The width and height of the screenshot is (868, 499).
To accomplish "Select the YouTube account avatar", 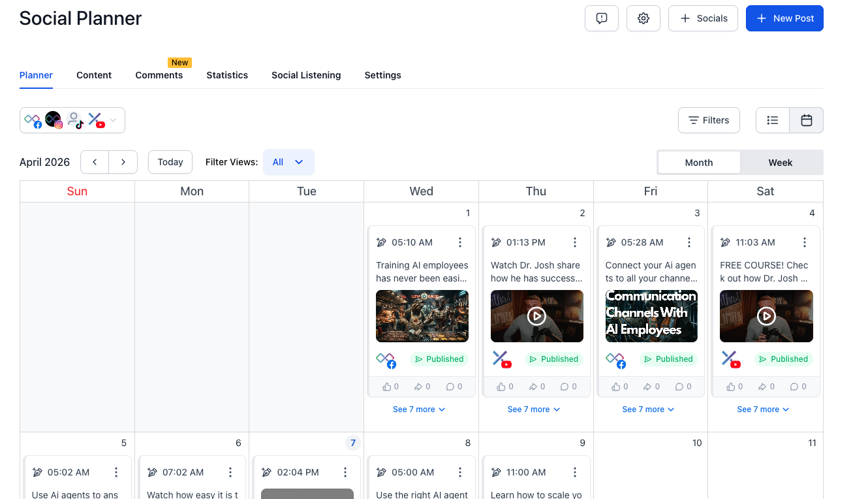I will [95, 120].
